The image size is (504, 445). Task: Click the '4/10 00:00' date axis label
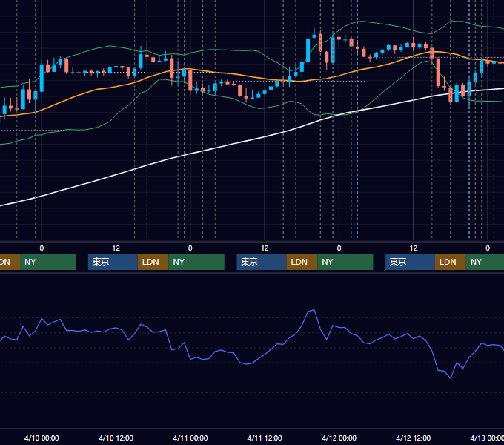coord(42,438)
